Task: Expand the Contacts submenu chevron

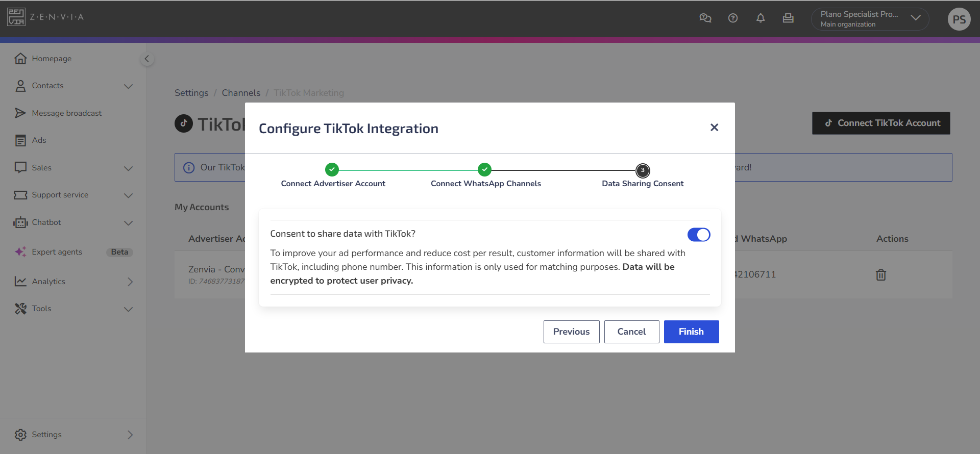Action: tap(129, 86)
